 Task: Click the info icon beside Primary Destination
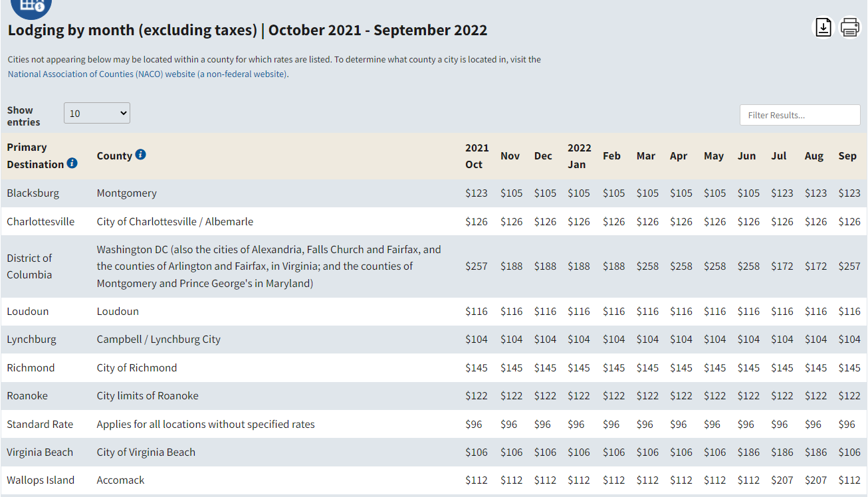(72, 163)
